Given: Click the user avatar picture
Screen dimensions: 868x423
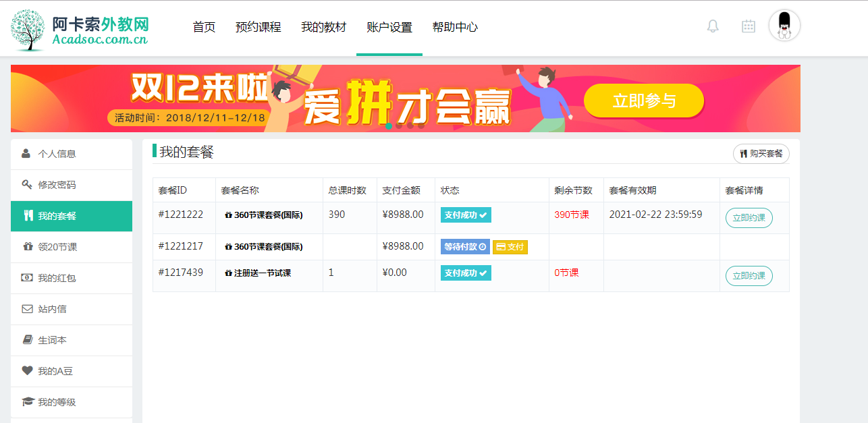Looking at the screenshot, I should coord(784,26).
